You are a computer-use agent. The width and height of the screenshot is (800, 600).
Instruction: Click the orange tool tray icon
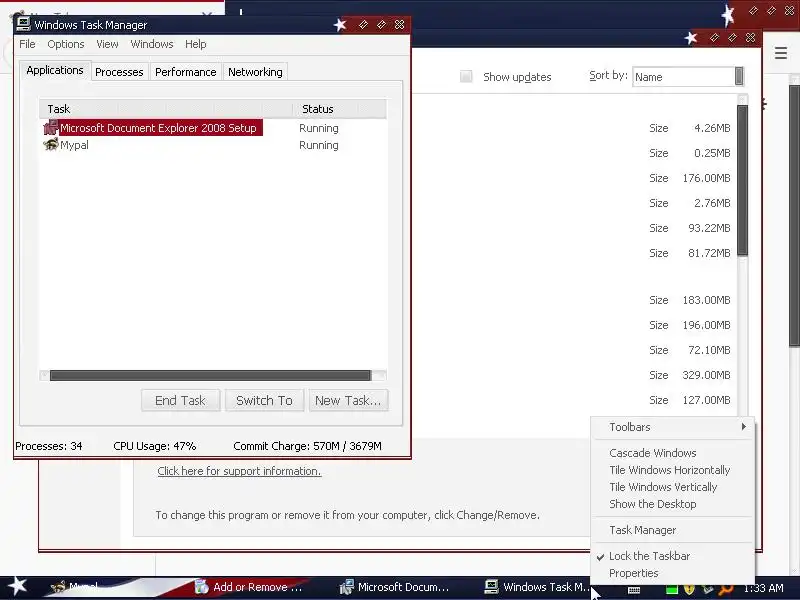pos(725,589)
